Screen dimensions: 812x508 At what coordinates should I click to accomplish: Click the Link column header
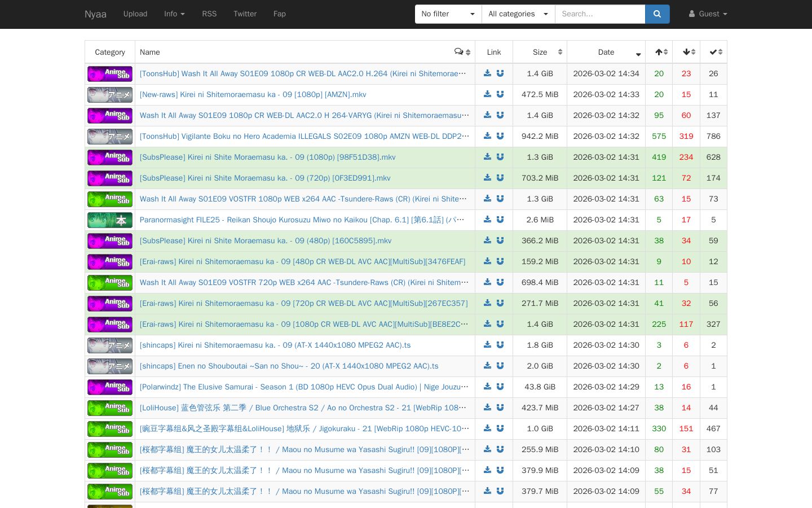click(494, 52)
